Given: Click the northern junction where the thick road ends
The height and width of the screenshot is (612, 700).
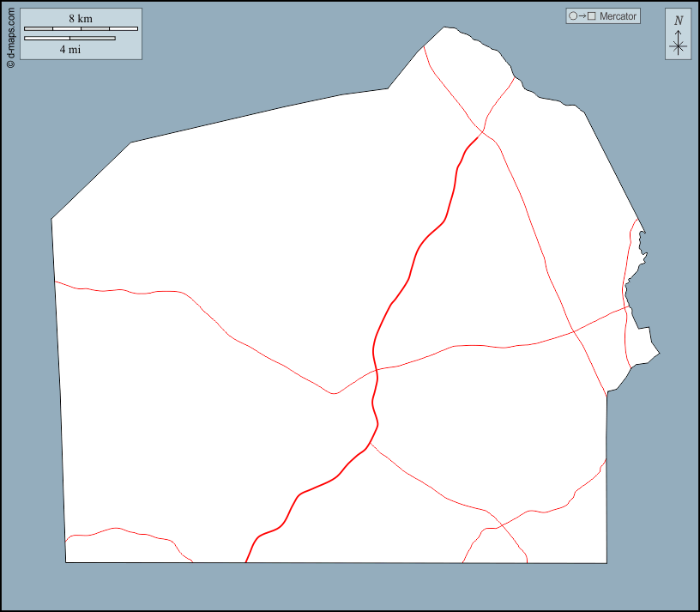Looking at the screenshot, I should tap(483, 132).
